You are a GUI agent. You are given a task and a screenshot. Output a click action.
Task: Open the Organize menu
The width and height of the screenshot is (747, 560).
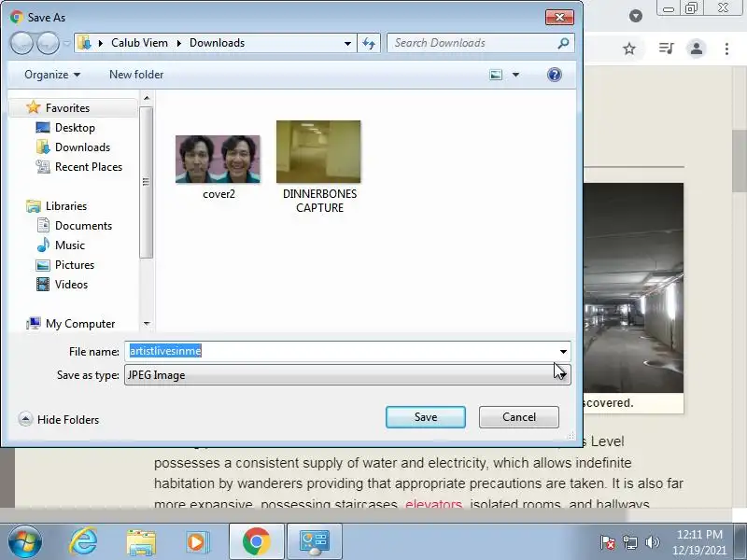(x=52, y=75)
